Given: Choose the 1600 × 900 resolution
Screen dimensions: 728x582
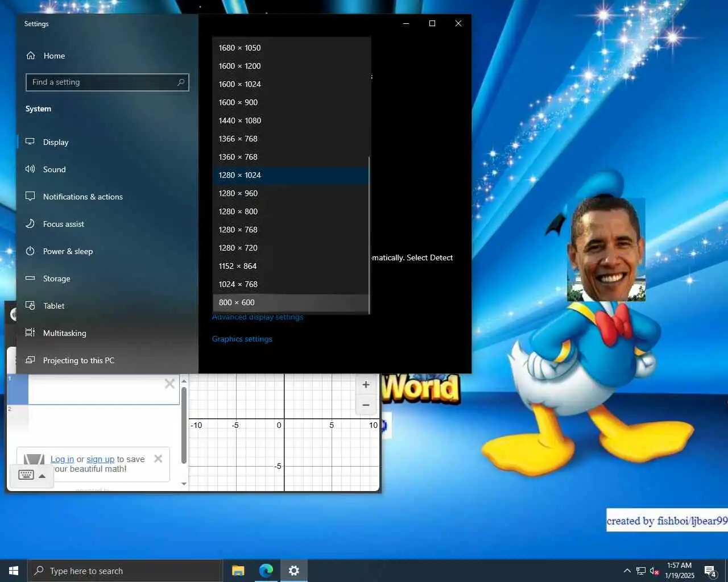Looking at the screenshot, I should (291, 102).
